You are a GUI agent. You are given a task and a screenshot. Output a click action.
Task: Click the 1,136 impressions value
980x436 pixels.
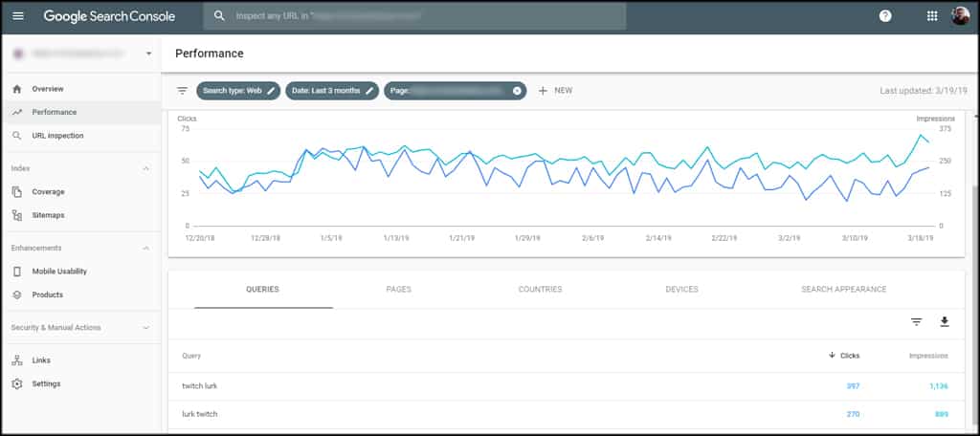click(938, 386)
